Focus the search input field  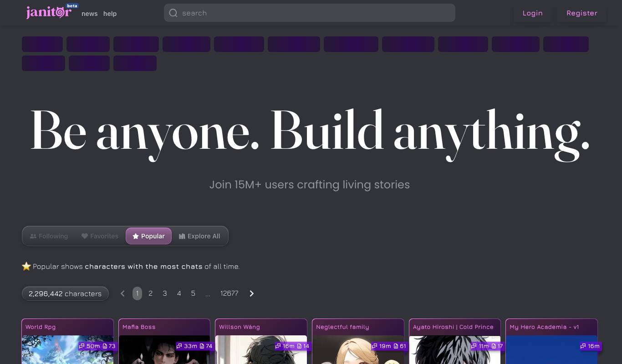tap(310, 13)
